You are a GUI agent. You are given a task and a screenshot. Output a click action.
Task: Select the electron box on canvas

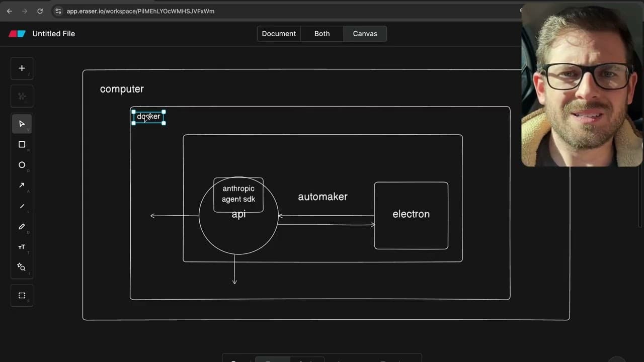click(x=411, y=214)
